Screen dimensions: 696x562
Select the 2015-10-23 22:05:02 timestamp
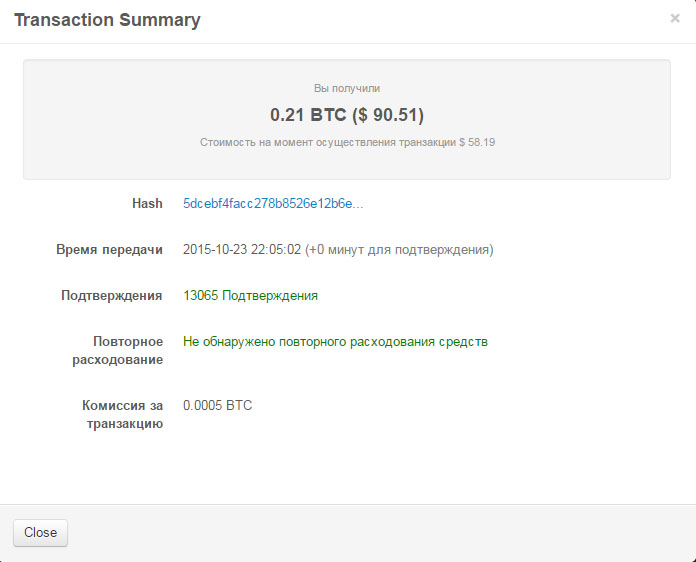[x=242, y=249]
